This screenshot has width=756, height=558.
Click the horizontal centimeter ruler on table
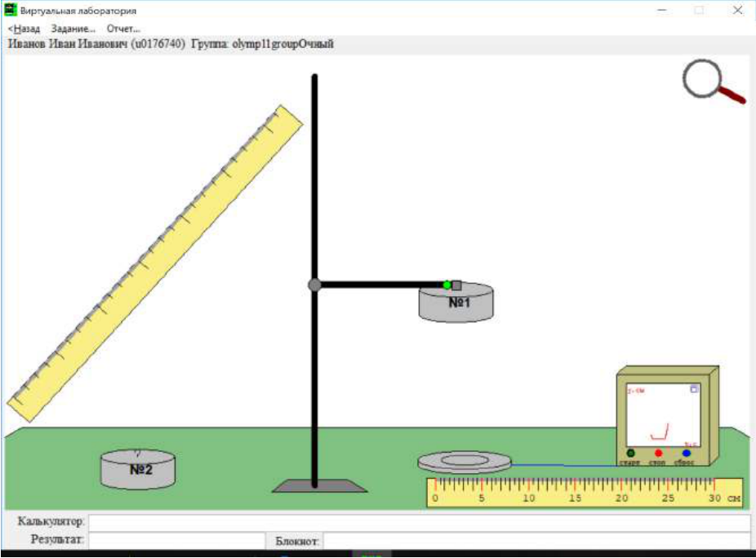585,492
